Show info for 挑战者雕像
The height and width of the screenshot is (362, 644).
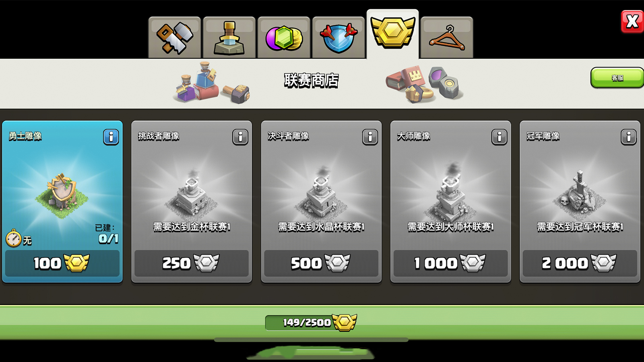click(240, 137)
